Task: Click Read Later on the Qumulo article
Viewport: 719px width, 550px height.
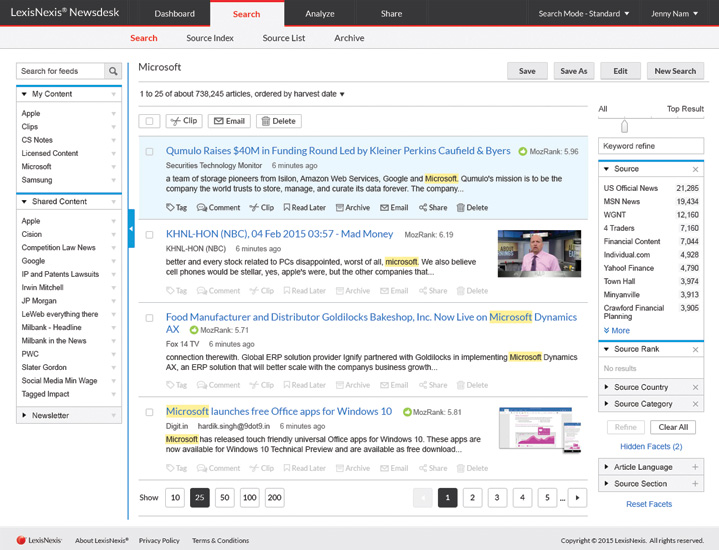Action: (x=304, y=208)
